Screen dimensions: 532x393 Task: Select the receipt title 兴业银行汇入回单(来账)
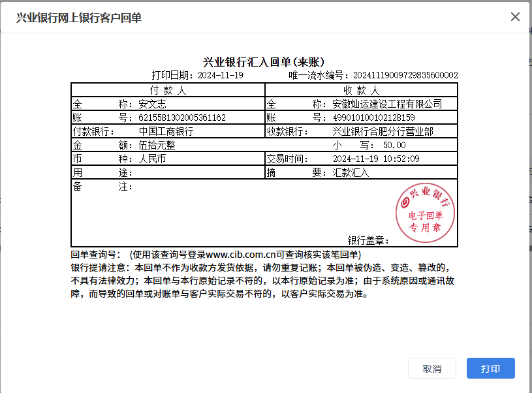click(264, 62)
